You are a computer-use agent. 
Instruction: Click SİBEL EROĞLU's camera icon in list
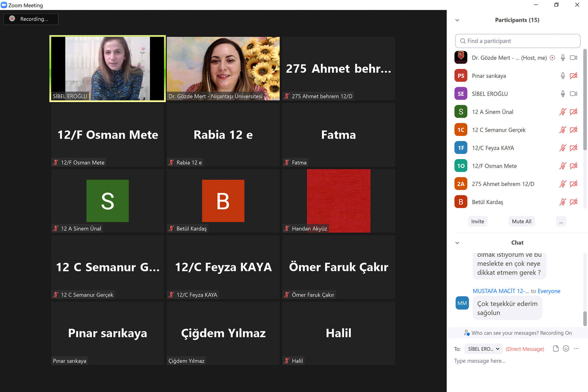[x=573, y=94]
